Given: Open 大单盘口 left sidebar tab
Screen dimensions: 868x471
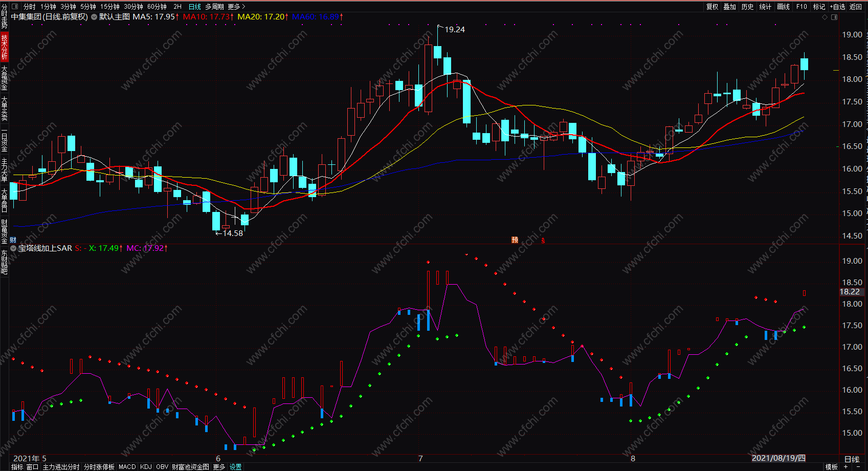Looking at the screenshot, I should (4, 200).
